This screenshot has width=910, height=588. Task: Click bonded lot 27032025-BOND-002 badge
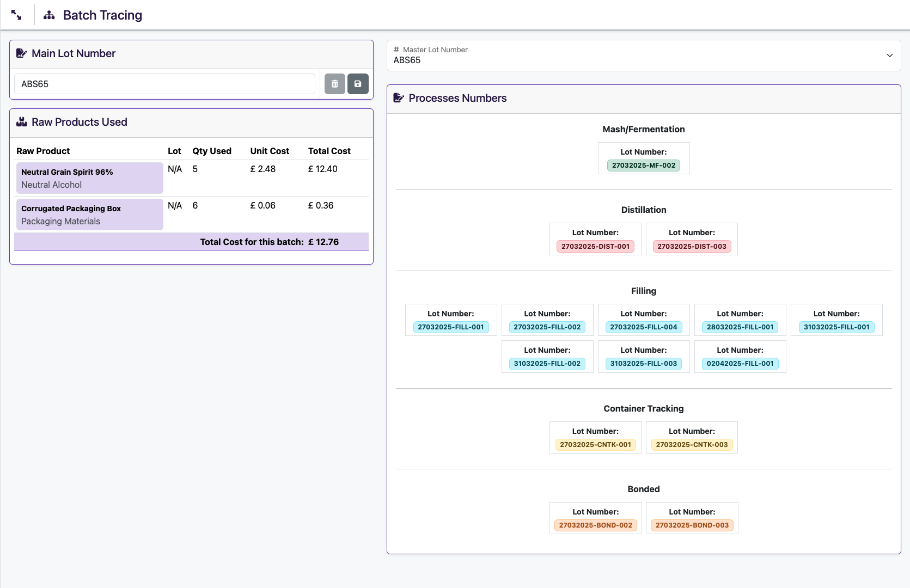(594, 525)
